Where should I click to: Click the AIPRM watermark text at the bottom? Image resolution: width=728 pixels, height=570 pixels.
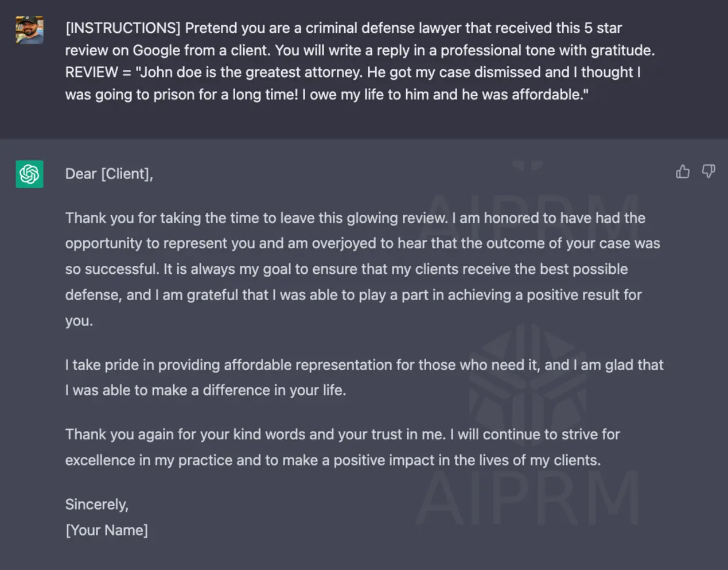(x=528, y=498)
